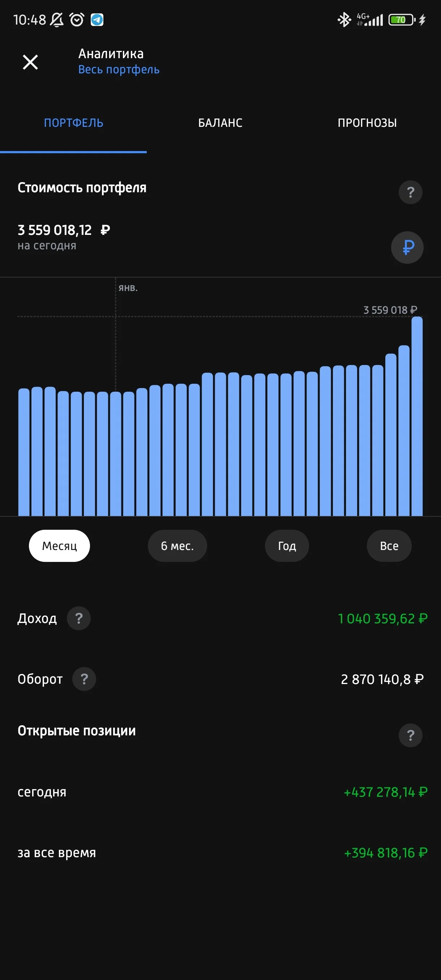Close the Аналитика screen with the X
The image size is (441, 980).
30,62
